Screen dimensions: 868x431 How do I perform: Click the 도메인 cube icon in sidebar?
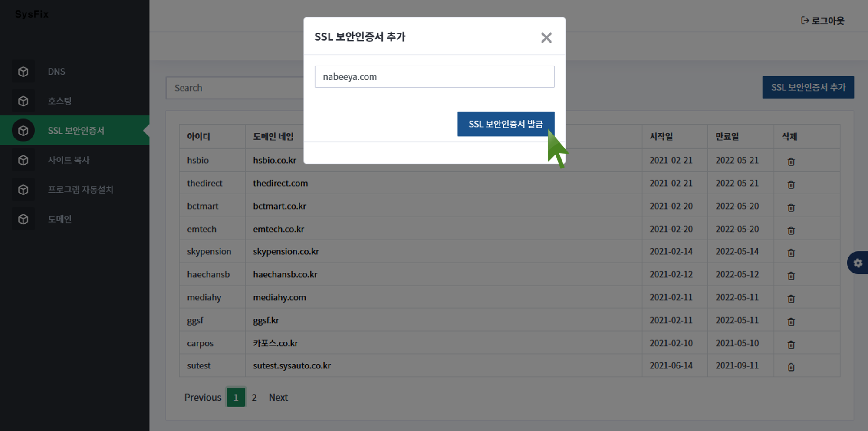(x=23, y=219)
